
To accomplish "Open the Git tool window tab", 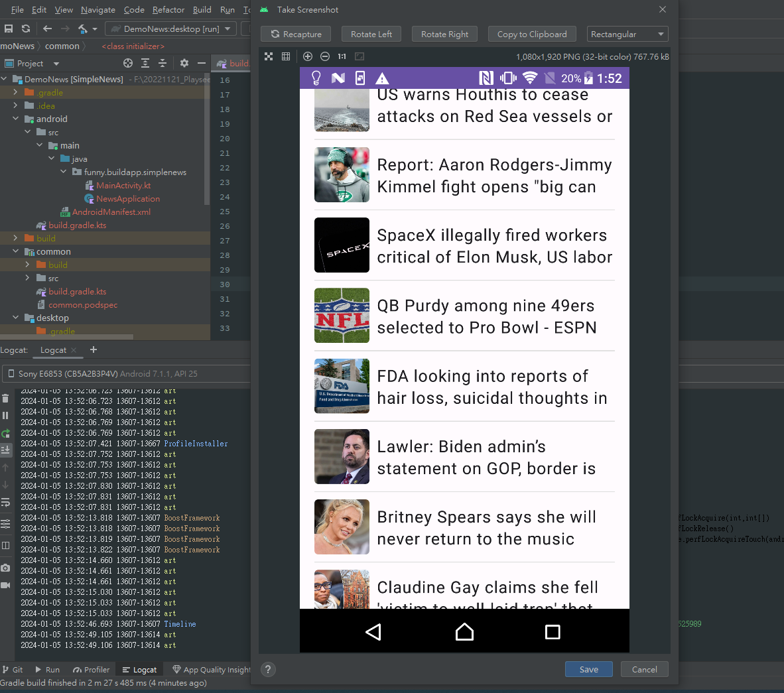I will click(x=13, y=670).
